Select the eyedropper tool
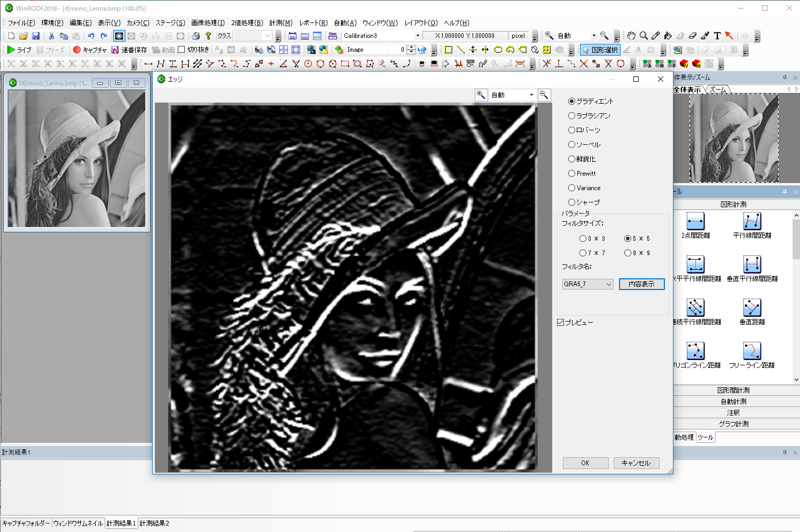This screenshot has width=800, height=532. [x=705, y=36]
